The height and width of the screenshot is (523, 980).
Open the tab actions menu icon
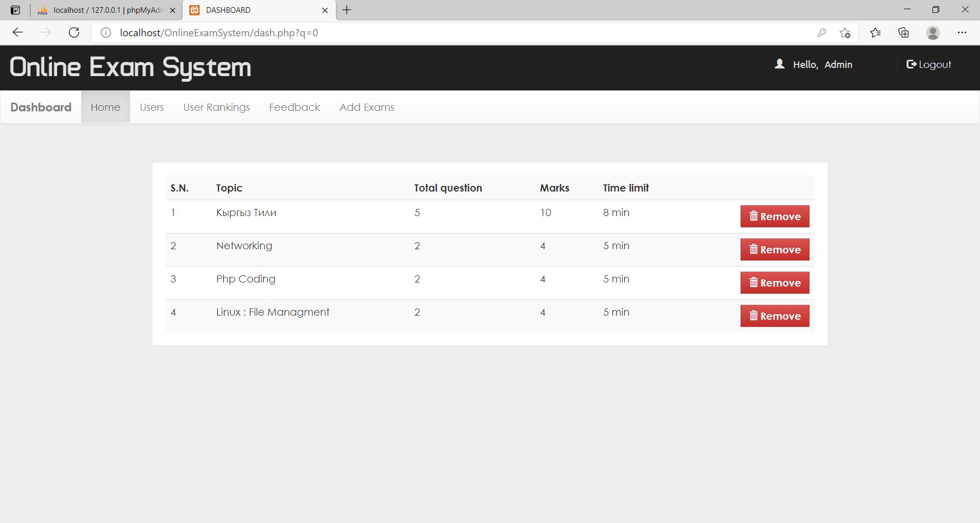[15, 10]
